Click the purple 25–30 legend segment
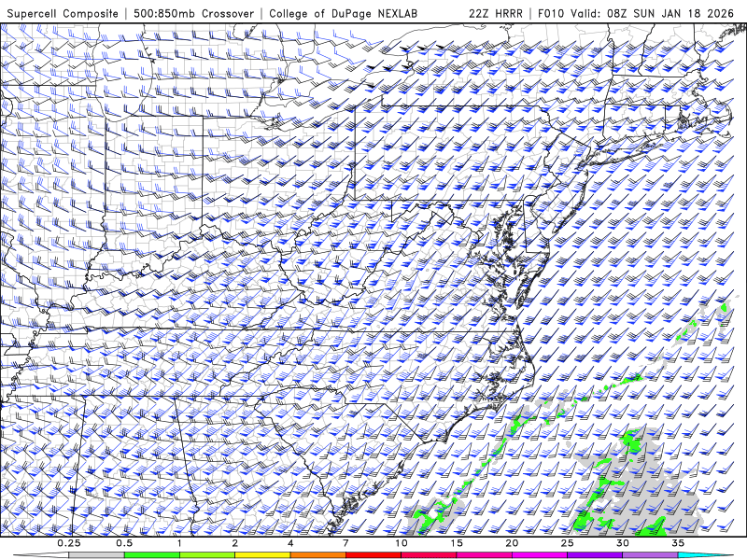 pyautogui.click(x=595, y=555)
